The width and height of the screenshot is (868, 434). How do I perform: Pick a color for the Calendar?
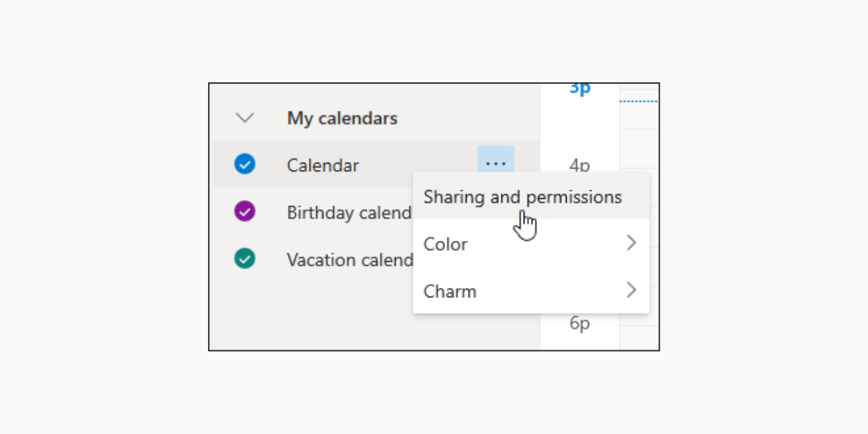tap(445, 244)
